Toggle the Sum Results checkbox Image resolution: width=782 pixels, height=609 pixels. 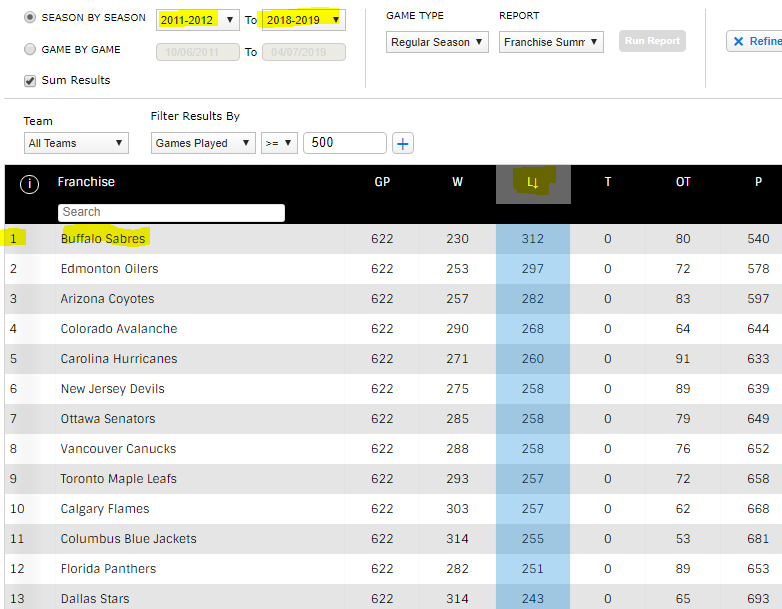30,81
